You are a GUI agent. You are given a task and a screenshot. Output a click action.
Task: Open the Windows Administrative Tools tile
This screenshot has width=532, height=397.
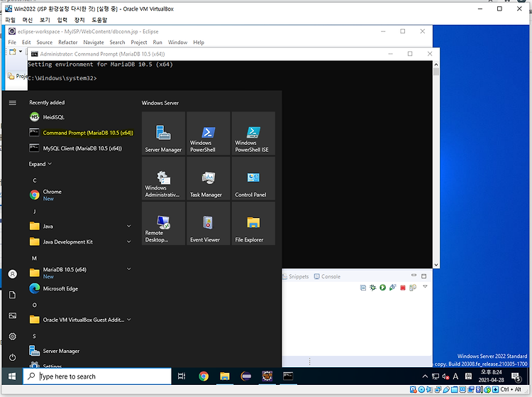[164, 179]
